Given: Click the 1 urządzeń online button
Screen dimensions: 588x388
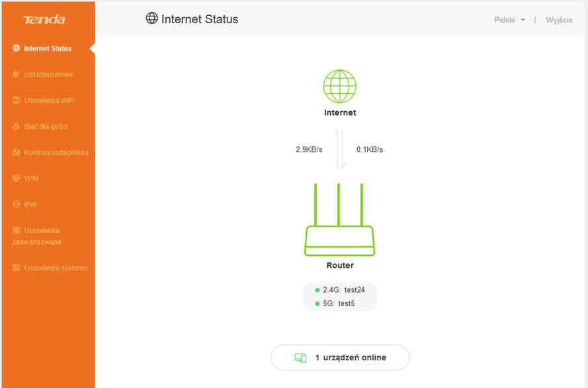Looking at the screenshot, I should (340, 358).
